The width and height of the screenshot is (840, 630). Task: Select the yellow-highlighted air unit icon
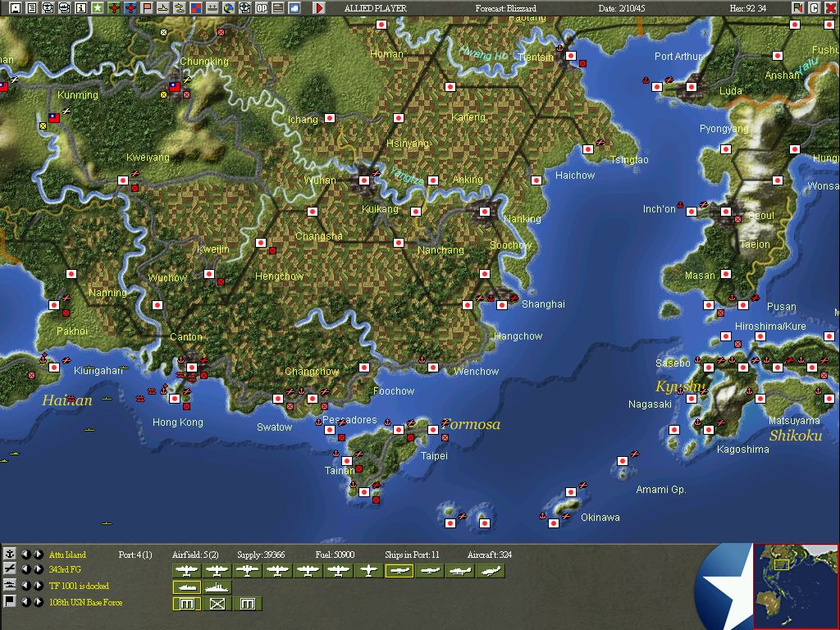click(x=399, y=571)
